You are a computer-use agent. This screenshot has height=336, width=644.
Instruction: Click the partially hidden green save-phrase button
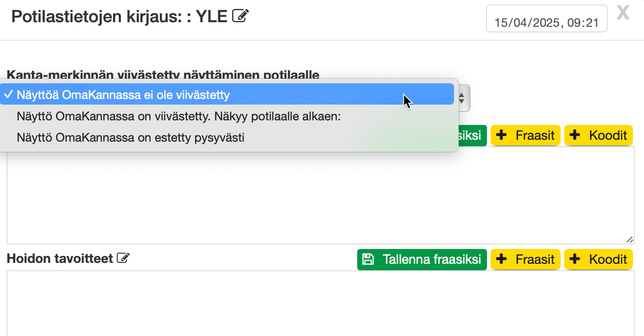pyautogui.click(x=472, y=135)
